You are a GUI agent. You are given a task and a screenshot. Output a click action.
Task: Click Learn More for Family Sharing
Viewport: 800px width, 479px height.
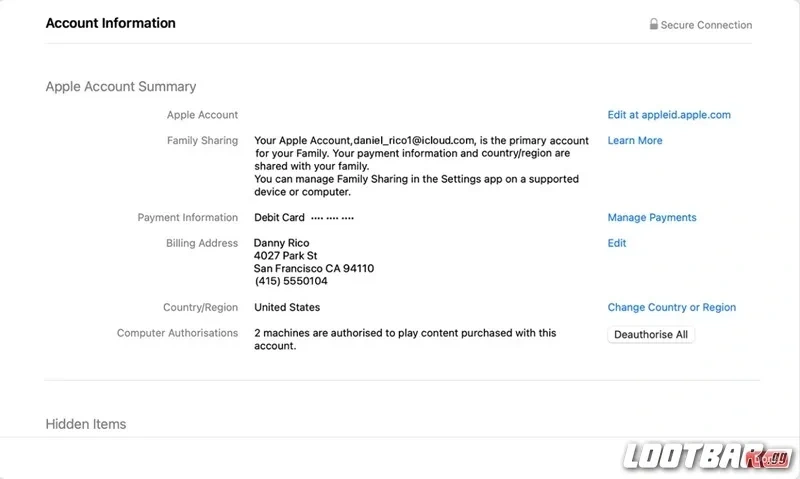coord(635,140)
